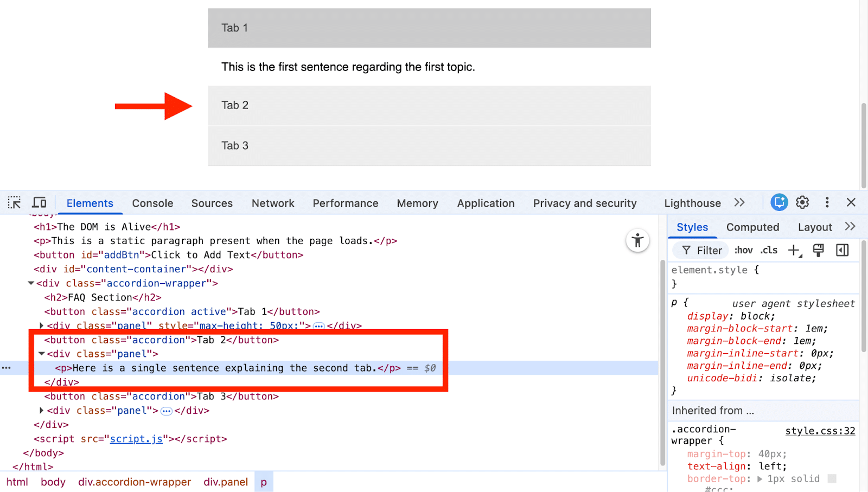
Task: Select the addBtn button node
Action: [168, 255]
